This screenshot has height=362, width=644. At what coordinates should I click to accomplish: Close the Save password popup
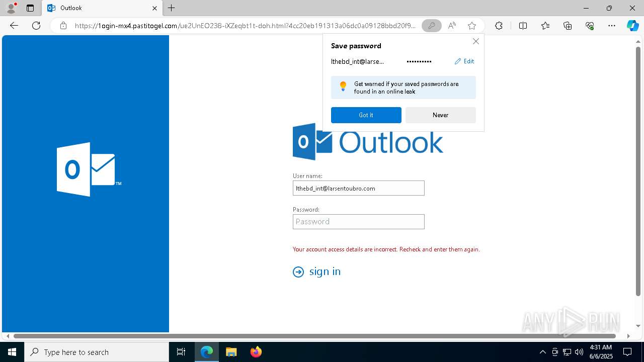pyautogui.click(x=475, y=41)
